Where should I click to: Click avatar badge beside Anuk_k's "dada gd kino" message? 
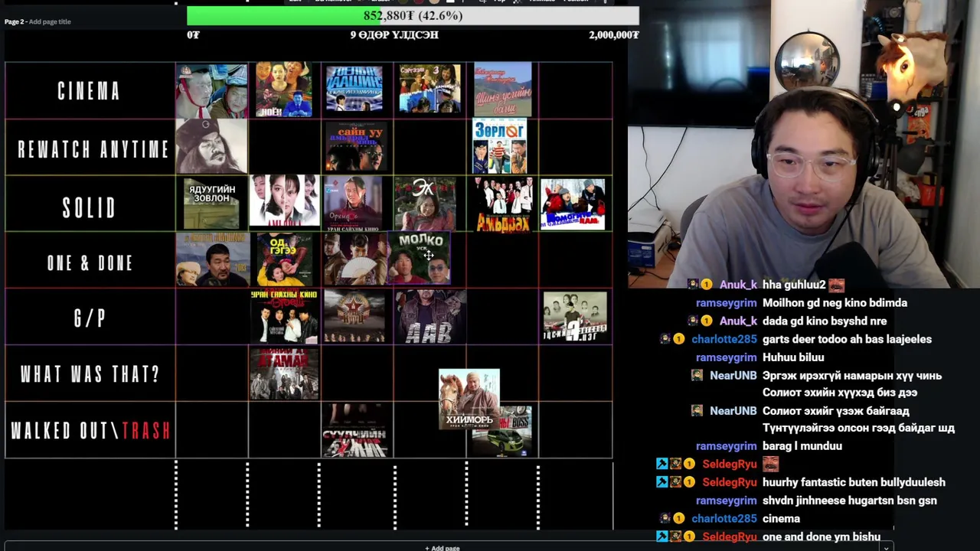point(692,321)
